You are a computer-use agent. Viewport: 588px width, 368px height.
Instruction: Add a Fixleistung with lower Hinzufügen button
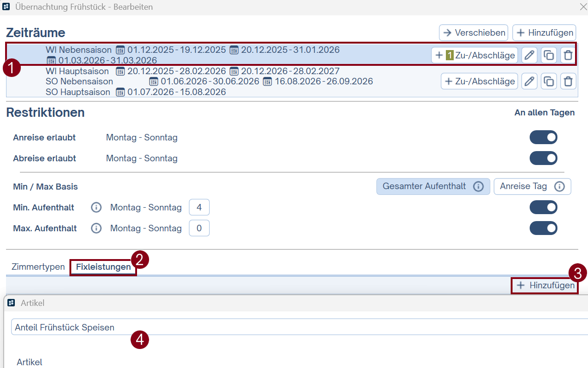point(545,286)
